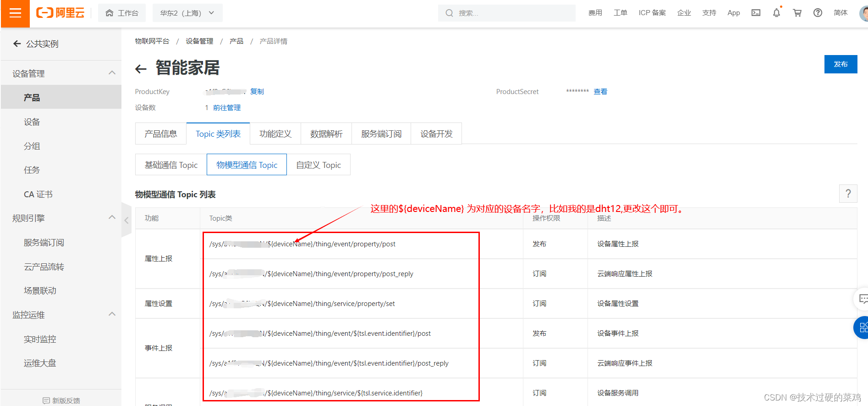This screenshot has height=406, width=868.
Task: Click the topic ending in service/property/set
Action: [302, 304]
